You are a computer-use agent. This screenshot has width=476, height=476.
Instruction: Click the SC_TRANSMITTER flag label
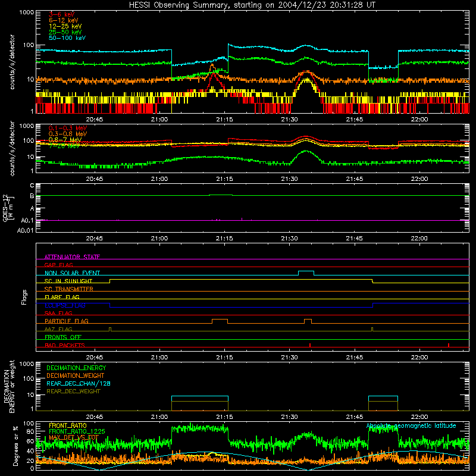(x=69, y=289)
